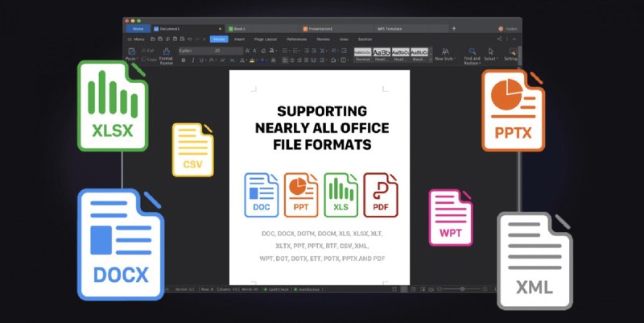
Task: Toggle Spell Check in the status bar
Action: 276,289
